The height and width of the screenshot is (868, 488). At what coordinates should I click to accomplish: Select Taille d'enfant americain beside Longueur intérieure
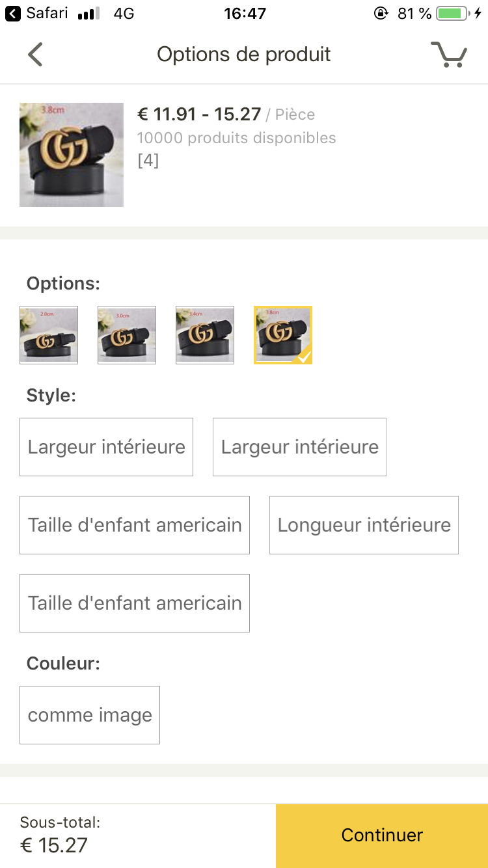(135, 525)
